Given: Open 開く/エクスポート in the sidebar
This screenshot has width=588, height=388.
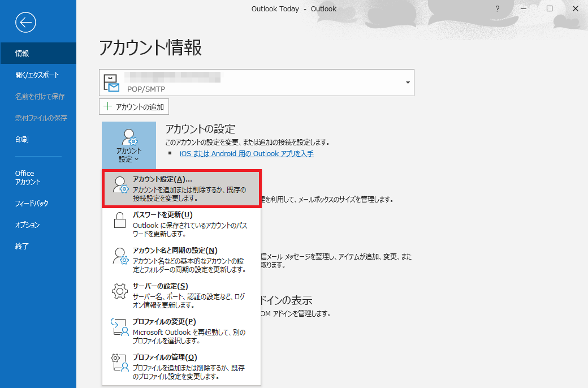Looking at the screenshot, I should tap(38, 75).
